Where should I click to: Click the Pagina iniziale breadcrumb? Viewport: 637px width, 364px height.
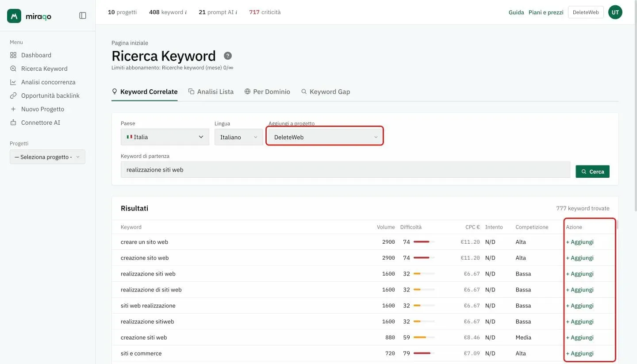130,43
